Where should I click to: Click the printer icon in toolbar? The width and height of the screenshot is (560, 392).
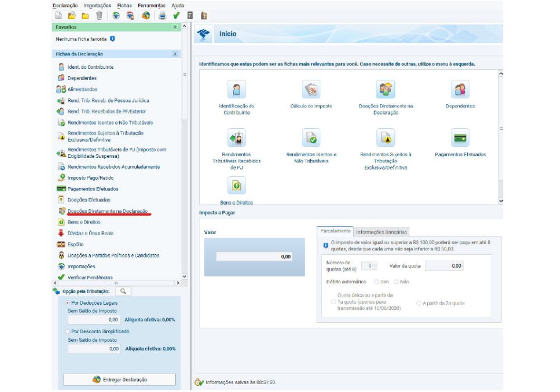tap(162, 16)
